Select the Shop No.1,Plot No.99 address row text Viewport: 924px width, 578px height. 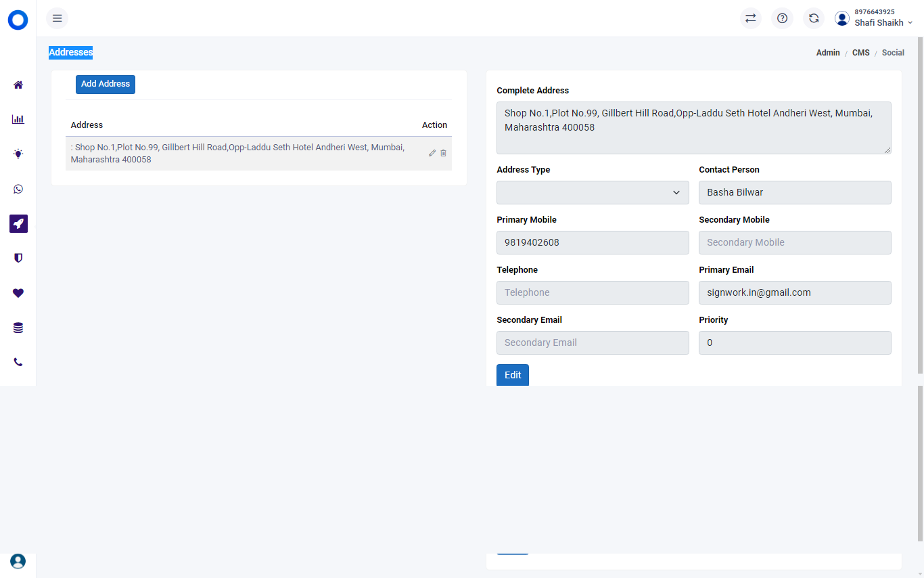point(237,154)
